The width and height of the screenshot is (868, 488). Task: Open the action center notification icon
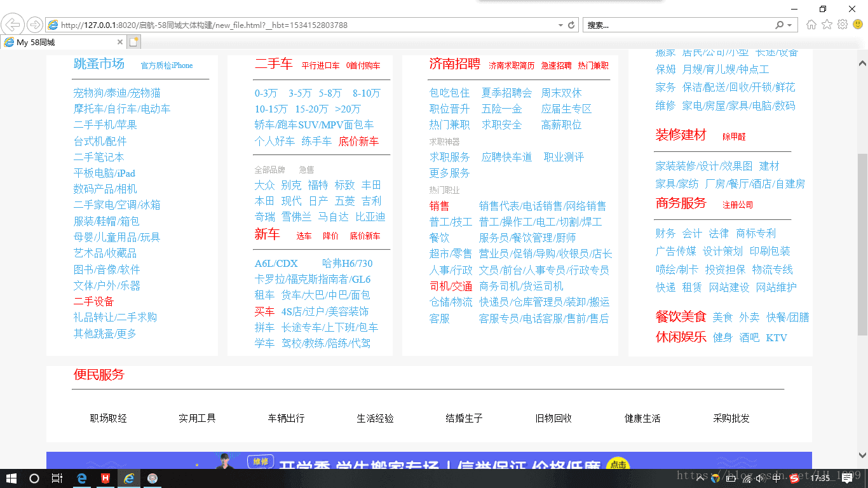coord(847,478)
